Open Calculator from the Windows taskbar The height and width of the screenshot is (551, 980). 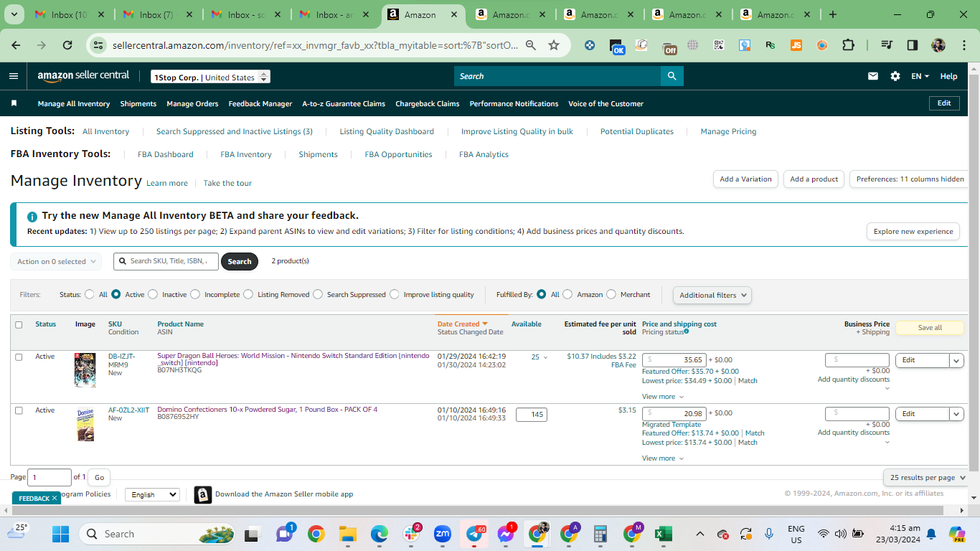(600, 534)
